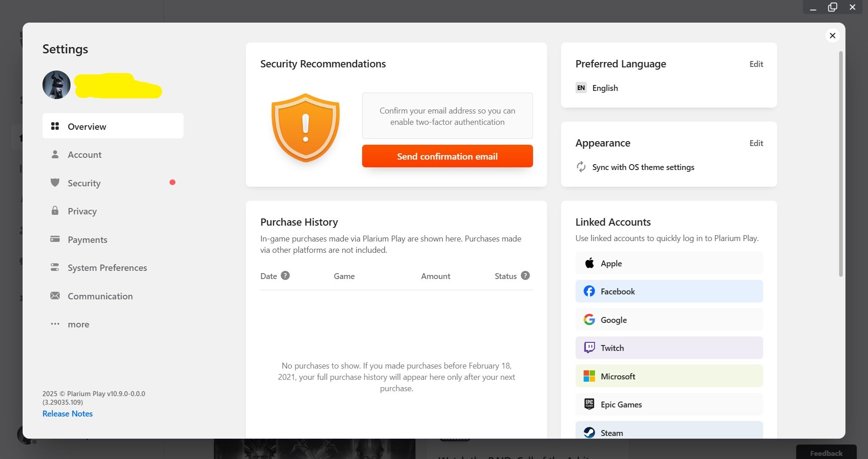
Task: Click the Microsoft logo icon
Action: (x=589, y=376)
